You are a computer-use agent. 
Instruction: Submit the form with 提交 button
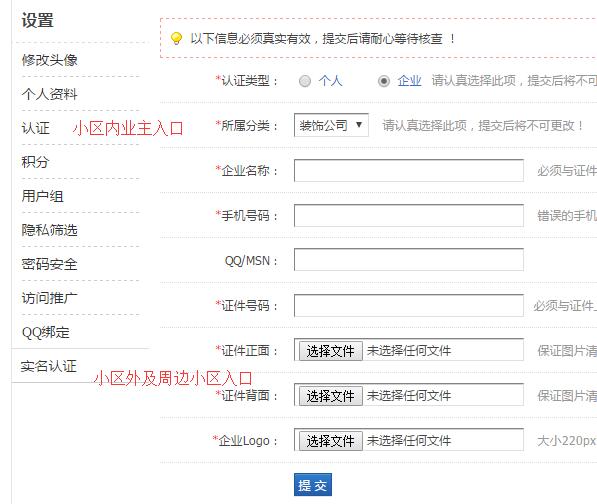coord(313,485)
